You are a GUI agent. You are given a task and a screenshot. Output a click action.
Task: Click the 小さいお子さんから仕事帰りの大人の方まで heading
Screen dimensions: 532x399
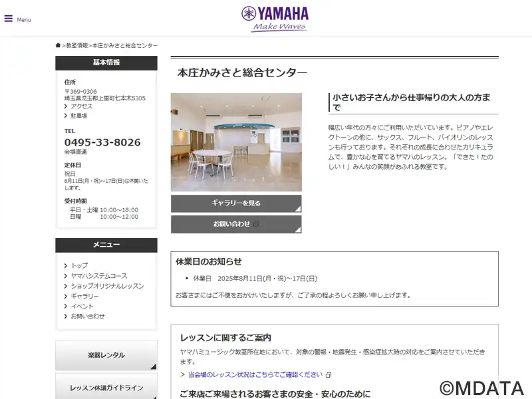pyautogui.click(x=411, y=102)
